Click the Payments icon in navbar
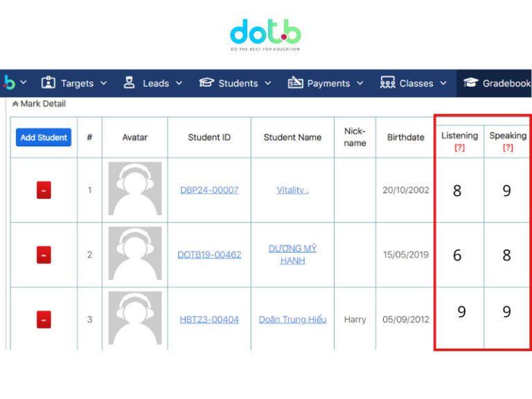The width and height of the screenshot is (532, 399). coord(295,83)
